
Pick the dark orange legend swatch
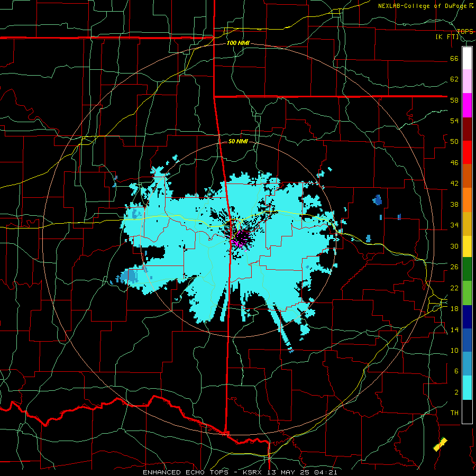click(467, 176)
